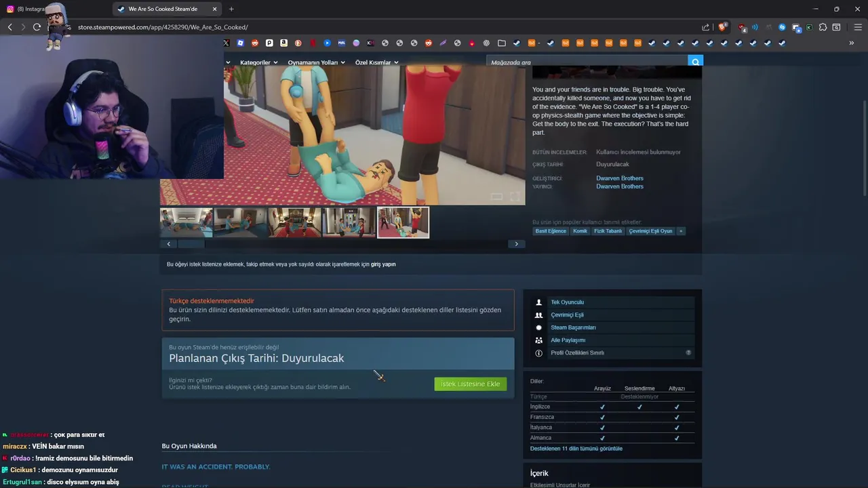Click the thumbnail strip scroll slider handle
868x488 pixels.
coord(191,244)
